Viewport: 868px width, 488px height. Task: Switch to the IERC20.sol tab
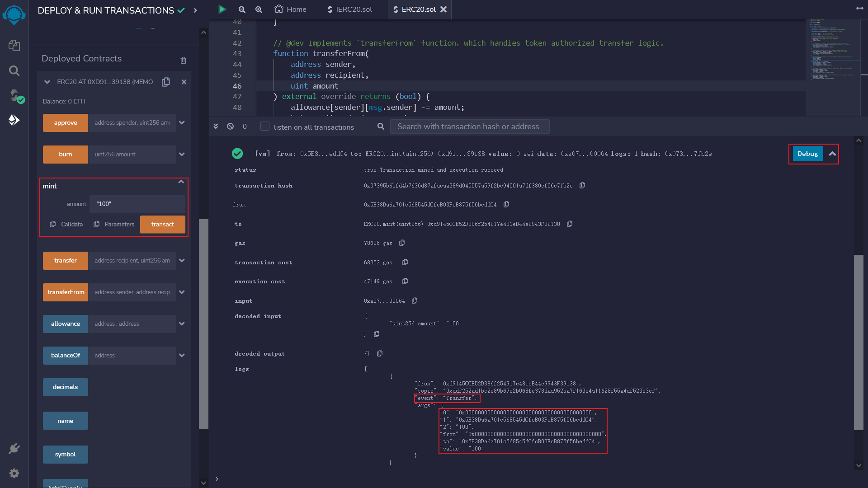(x=351, y=9)
